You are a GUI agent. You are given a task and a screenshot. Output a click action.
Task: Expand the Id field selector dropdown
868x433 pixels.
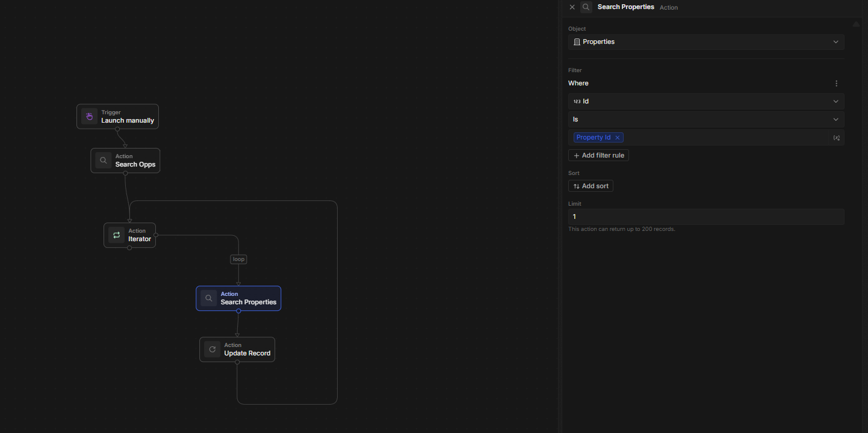(x=706, y=102)
